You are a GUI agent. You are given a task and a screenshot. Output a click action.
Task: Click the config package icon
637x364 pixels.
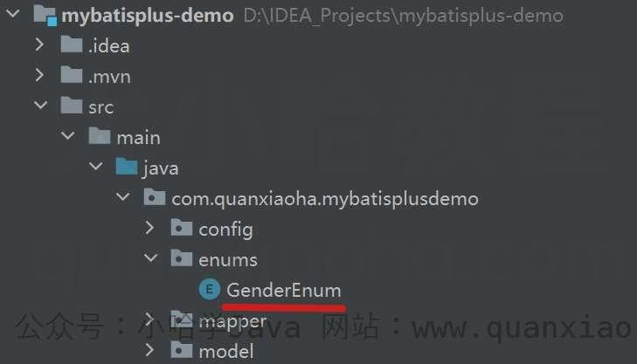pos(181,227)
